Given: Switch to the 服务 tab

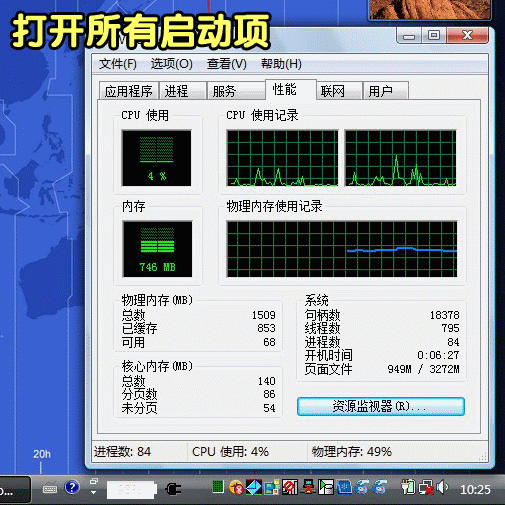Looking at the screenshot, I should (x=235, y=91).
